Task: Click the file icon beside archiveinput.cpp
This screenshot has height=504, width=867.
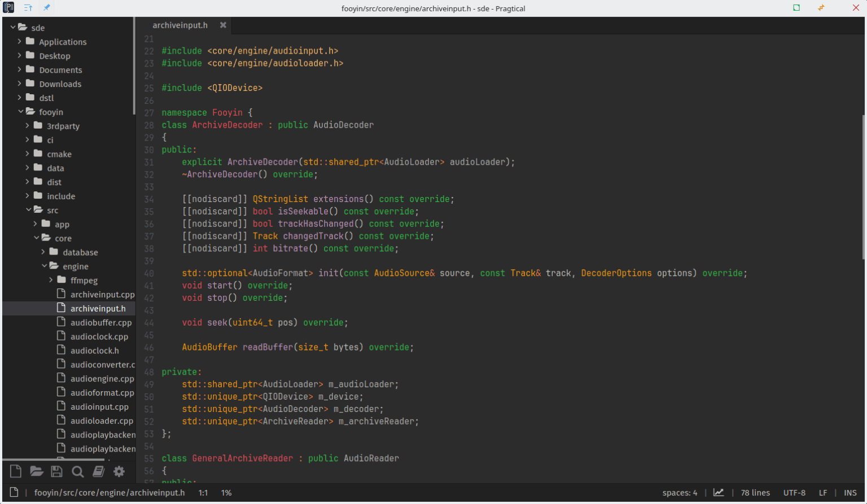Action: tap(62, 294)
